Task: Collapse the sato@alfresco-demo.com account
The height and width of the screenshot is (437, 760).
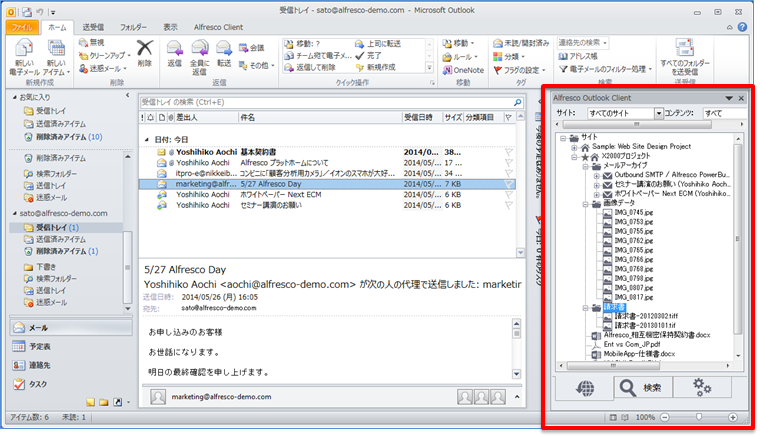Action: (15, 213)
